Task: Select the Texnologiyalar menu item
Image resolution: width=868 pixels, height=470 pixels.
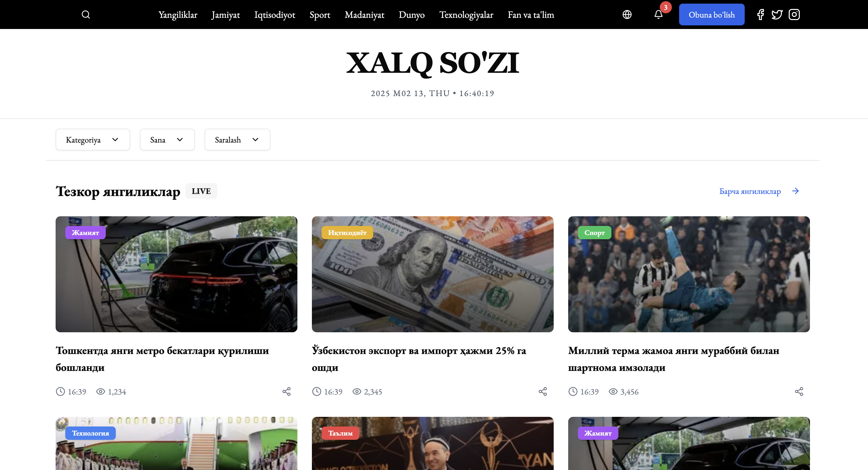Action: click(466, 15)
